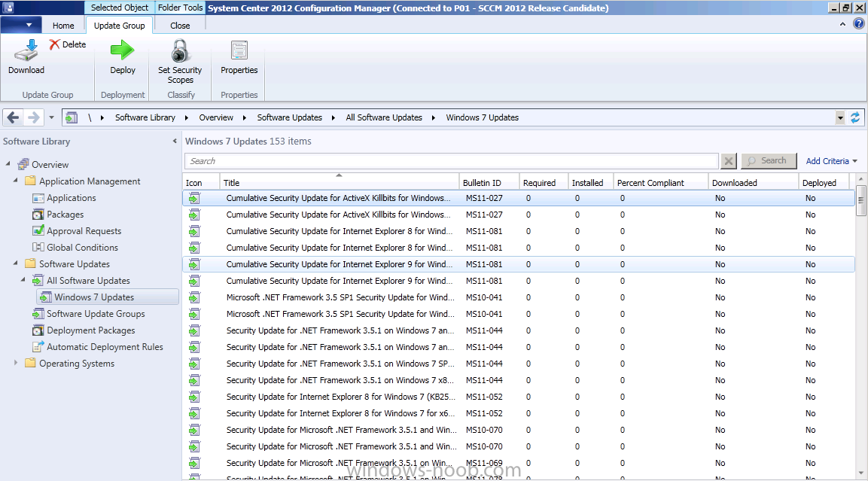868x481 pixels.
Task: Select the Folder Tools contextual tab
Action: point(181,8)
